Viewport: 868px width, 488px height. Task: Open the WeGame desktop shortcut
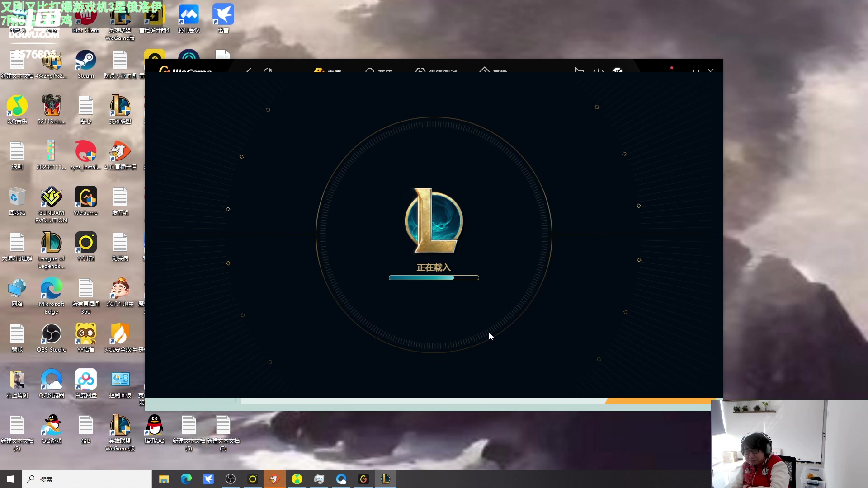tap(85, 201)
